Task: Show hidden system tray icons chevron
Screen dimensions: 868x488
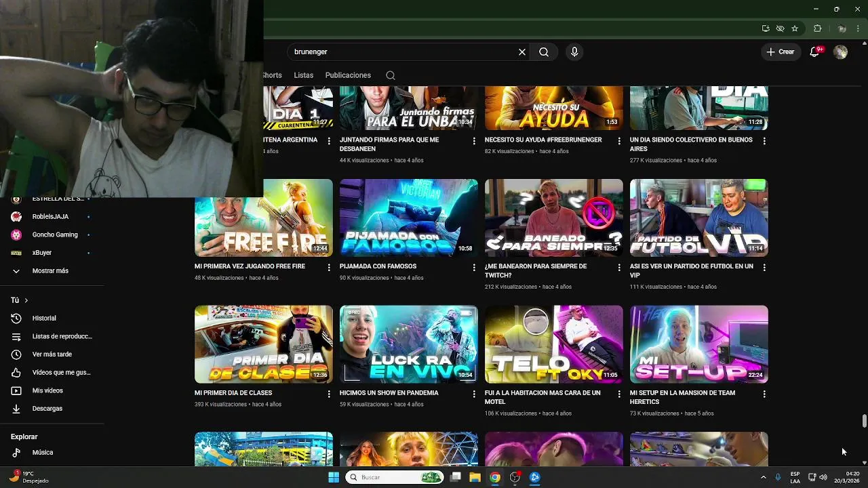Action: pos(764,477)
